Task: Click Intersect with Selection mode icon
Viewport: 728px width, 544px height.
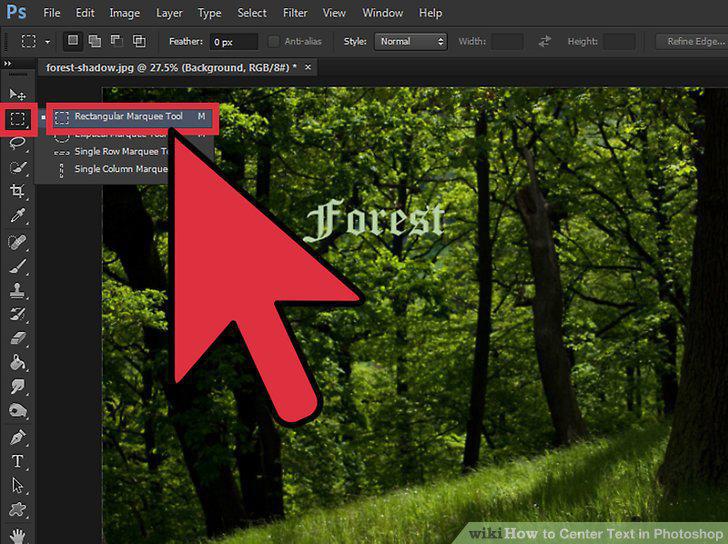Action: coord(139,41)
